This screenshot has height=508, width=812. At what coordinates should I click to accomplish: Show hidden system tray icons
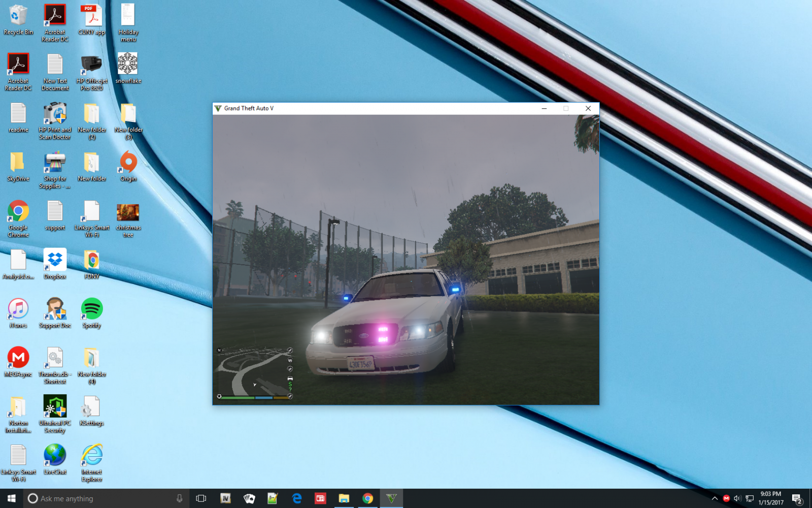pos(715,498)
